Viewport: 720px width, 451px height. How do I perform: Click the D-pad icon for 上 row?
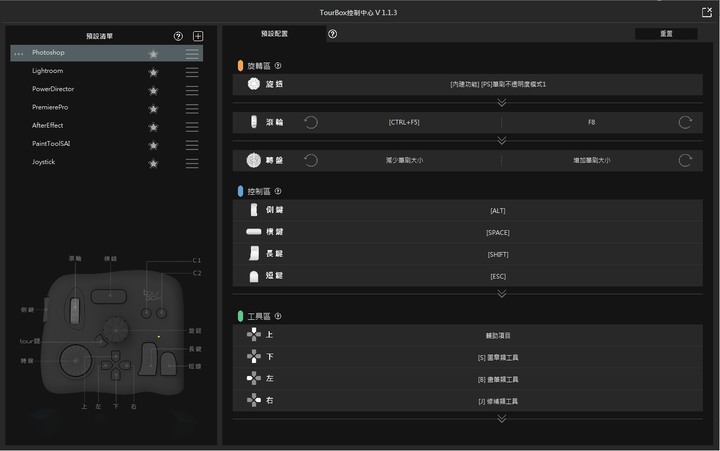[253, 334]
